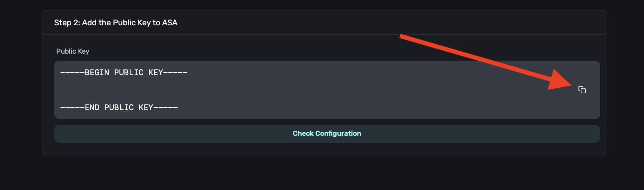Click the word KEY in the BEGIN line
644x190 pixels.
tap(156, 73)
